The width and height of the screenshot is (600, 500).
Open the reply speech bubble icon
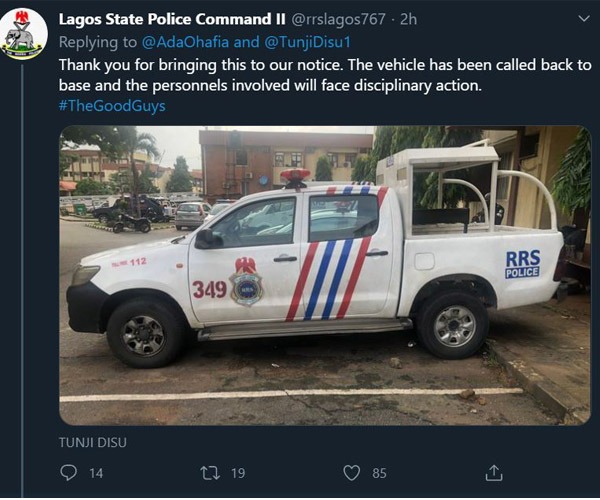coord(68,473)
